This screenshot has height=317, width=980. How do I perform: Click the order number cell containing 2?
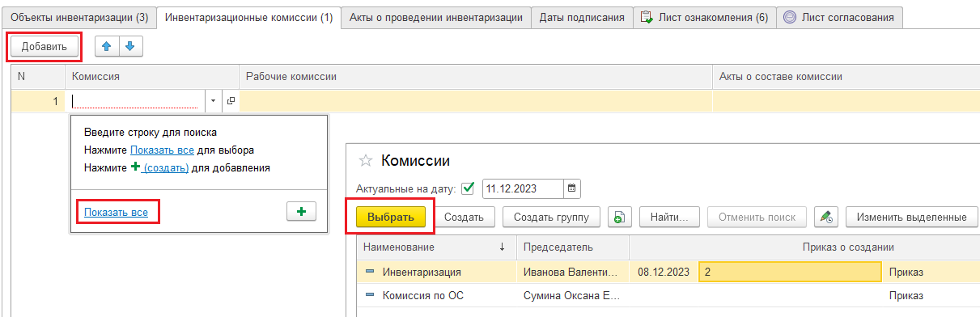pos(791,273)
